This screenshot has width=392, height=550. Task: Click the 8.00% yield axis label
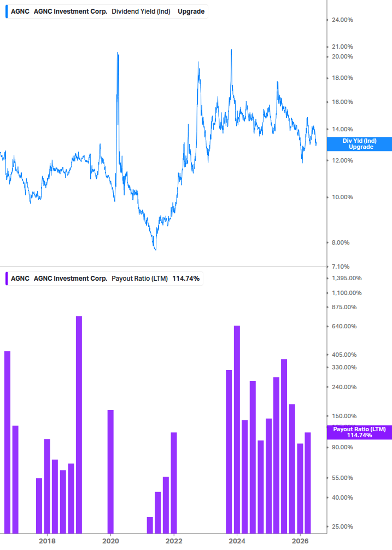[x=341, y=243]
